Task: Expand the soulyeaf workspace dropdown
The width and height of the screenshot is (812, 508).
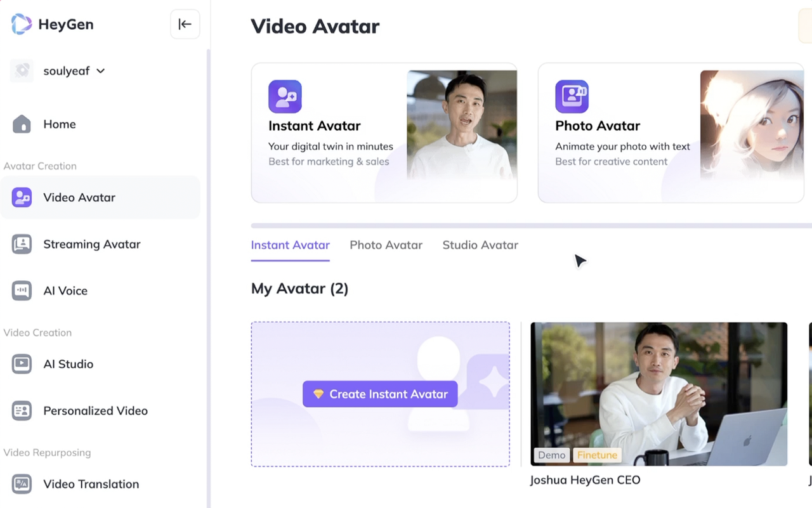Action: pos(100,71)
